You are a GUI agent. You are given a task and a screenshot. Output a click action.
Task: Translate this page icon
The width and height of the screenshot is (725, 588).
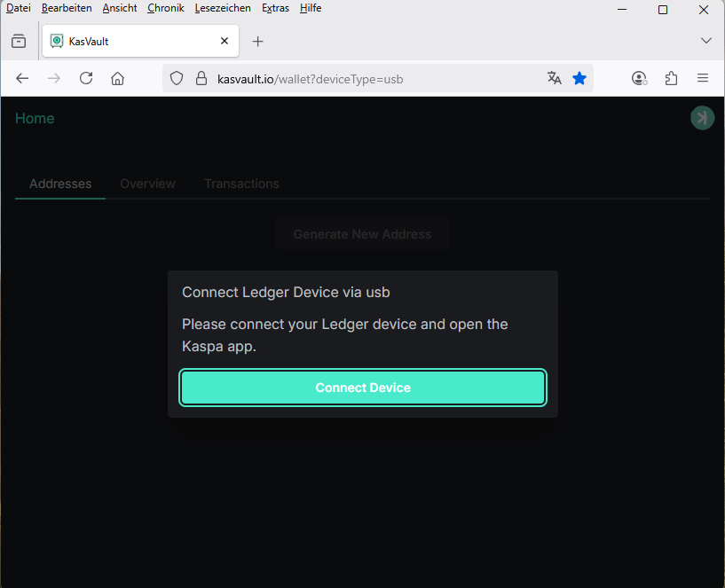pos(554,79)
